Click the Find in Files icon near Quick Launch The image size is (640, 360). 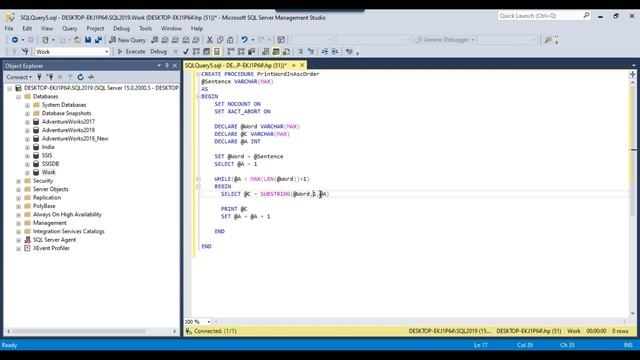548,40
